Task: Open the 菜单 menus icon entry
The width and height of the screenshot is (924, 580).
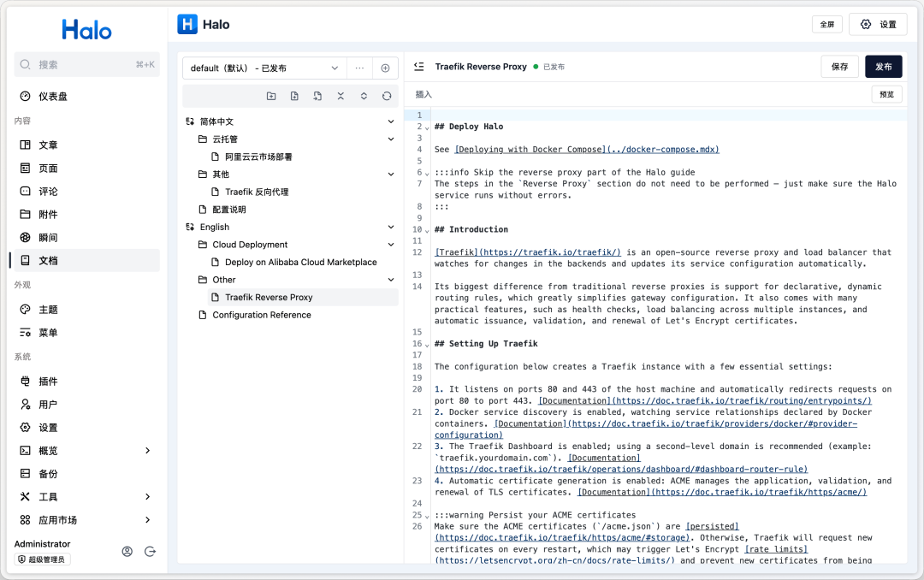Action: click(x=25, y=333)
